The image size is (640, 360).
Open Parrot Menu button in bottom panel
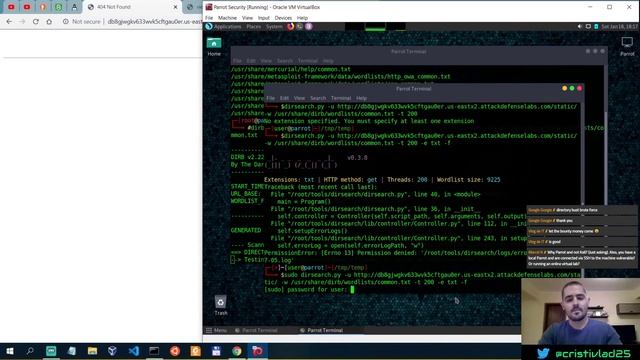click(x=216, y=330)
